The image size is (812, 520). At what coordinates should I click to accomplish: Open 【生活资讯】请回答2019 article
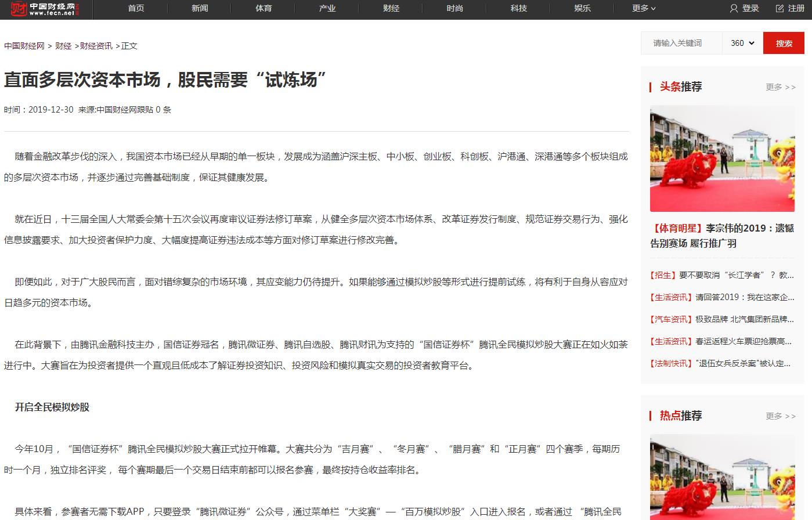722,297
